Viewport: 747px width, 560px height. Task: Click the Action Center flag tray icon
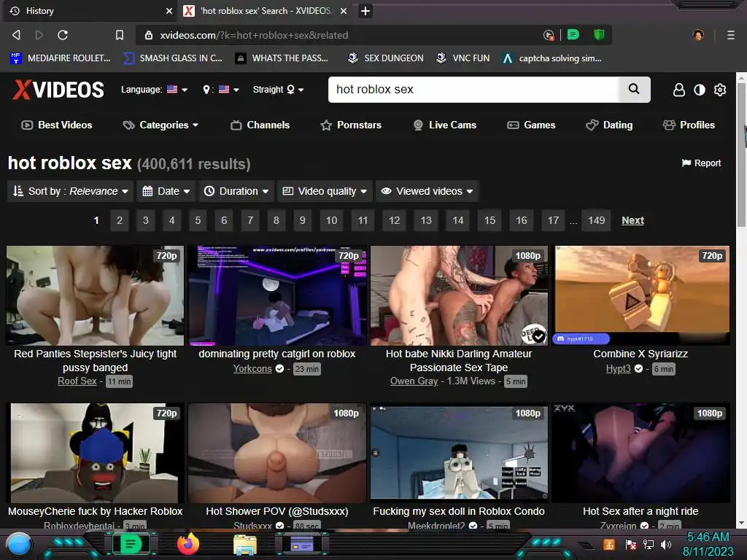pyautogui.click(x=631, y=545)
